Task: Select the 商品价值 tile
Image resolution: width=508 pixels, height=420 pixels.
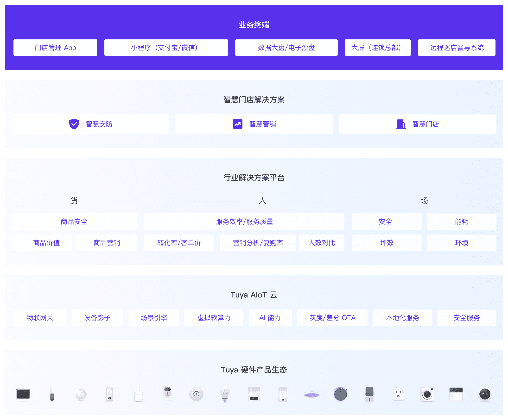Action: coord(42,243)
